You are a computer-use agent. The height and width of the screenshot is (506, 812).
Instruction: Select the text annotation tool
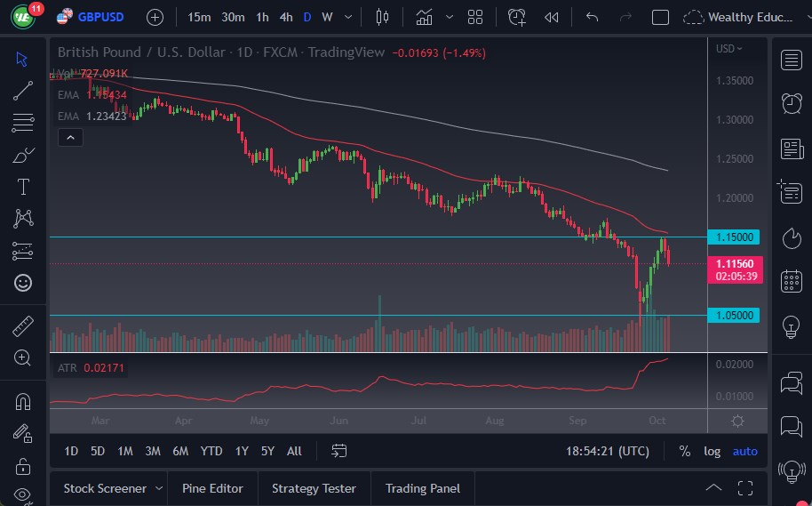coord(23,187)
